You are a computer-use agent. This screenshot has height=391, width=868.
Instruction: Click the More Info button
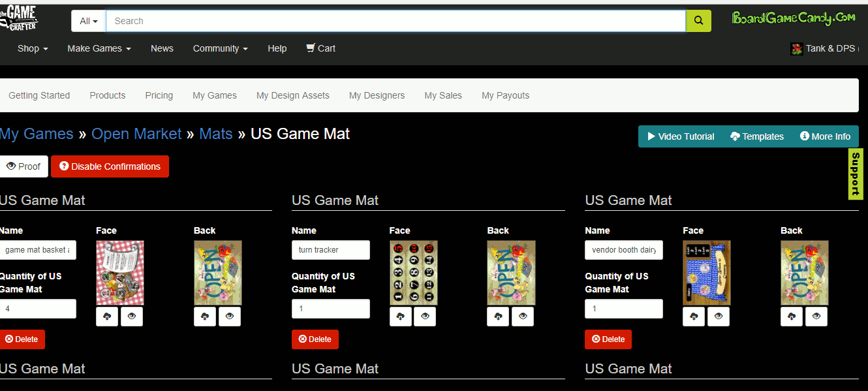pos(825,136)
